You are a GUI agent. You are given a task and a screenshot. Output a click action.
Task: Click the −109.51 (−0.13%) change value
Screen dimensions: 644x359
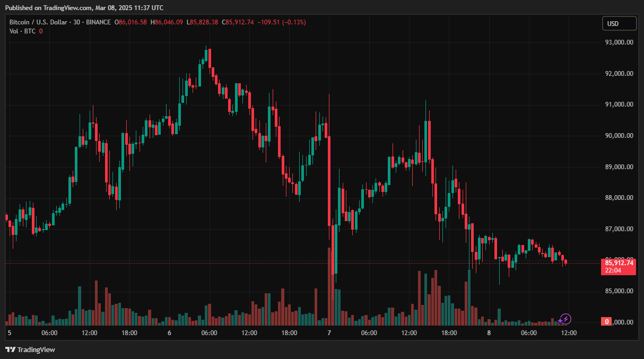[x=282, y=22]
